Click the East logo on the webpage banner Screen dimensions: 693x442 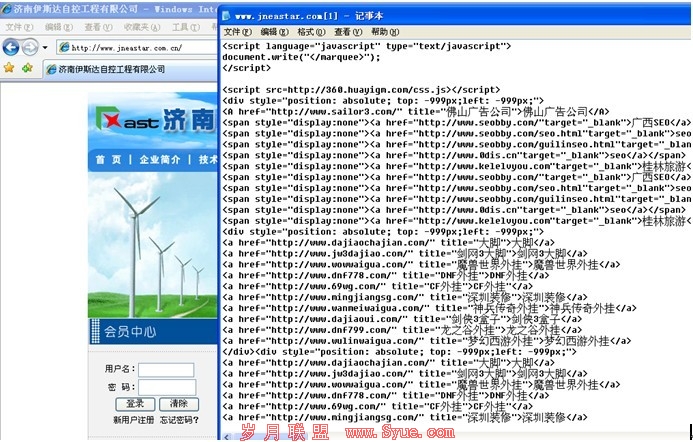click(127, 118)
